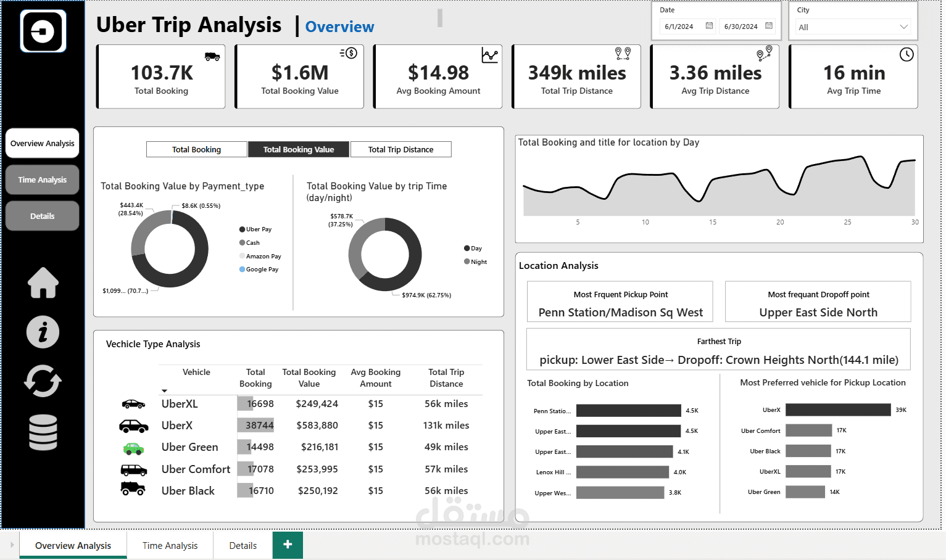946x560 pixels.
Task: Click the page tabs scroll arrow at the bottom left
Action: coord(12,545)
